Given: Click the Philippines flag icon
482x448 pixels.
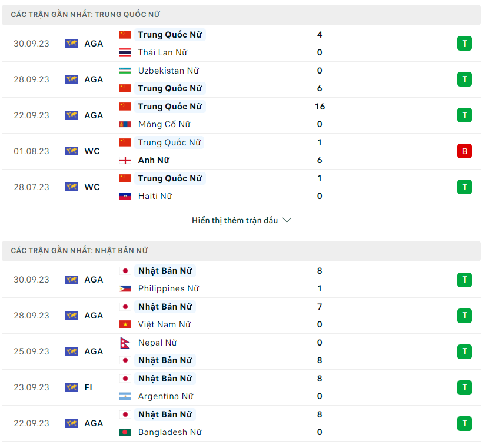Looking at the screenshot, I should pyautogui.click(x=125, y=288).
